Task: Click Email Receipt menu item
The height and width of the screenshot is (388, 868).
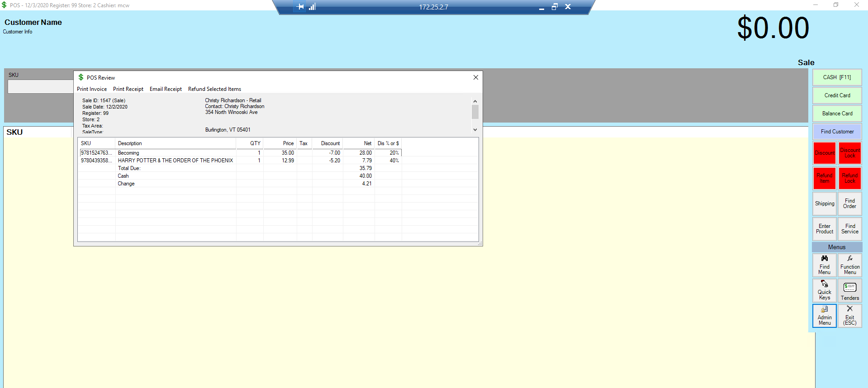Action: click(166, 89)
